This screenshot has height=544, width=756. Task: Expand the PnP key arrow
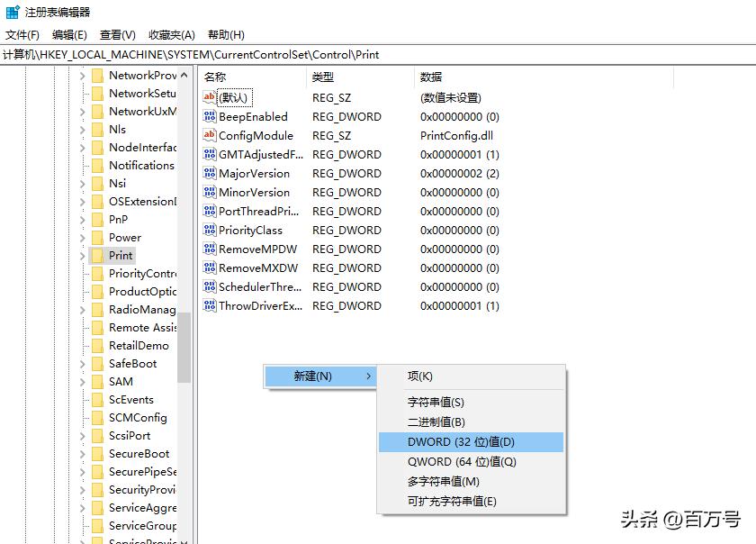84,219
